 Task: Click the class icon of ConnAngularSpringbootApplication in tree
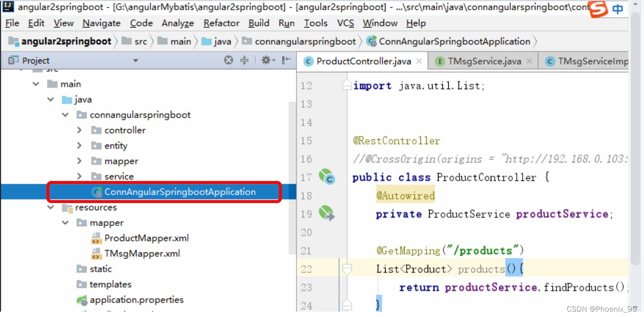97,192
